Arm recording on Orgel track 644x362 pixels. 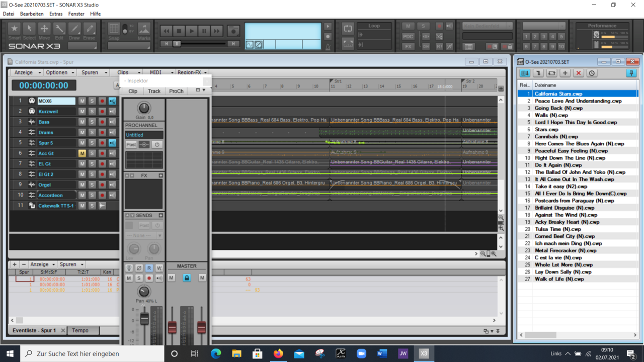102,185
